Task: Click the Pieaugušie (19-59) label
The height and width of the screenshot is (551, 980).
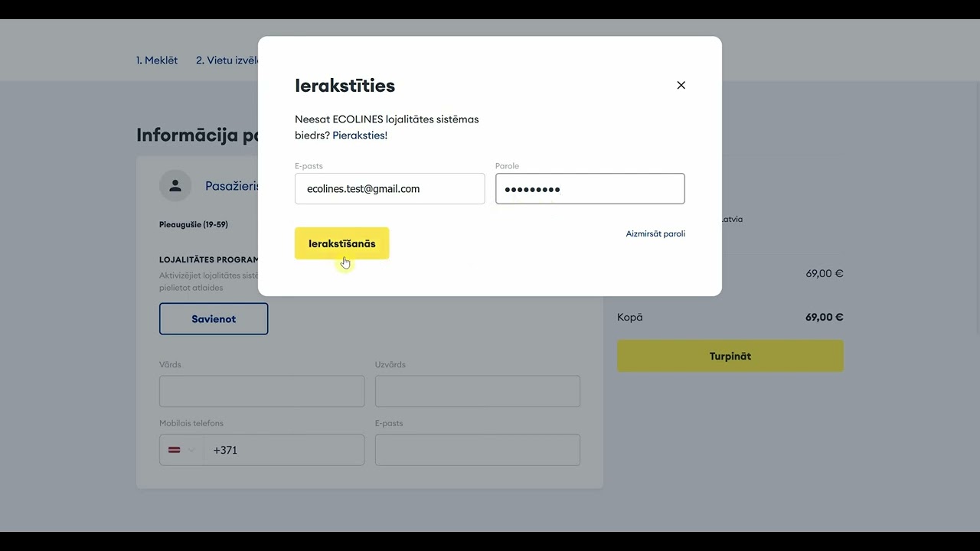Action: (x=194, y=224)
